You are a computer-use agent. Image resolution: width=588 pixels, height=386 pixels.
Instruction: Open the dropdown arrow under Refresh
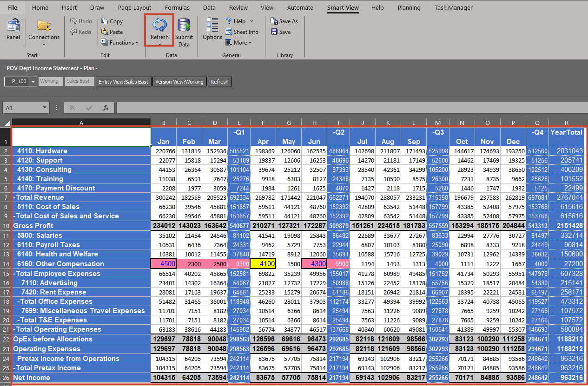159,44
